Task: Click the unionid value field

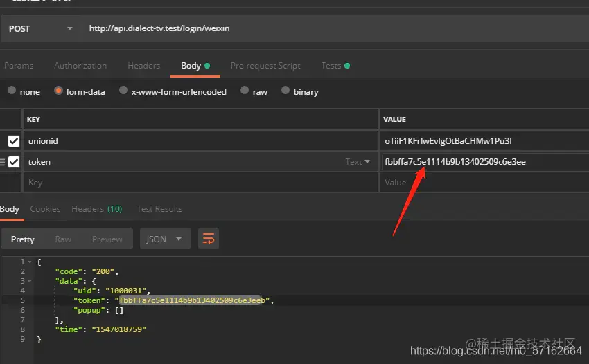Action: pyautogui.click(x=484, y=141)
